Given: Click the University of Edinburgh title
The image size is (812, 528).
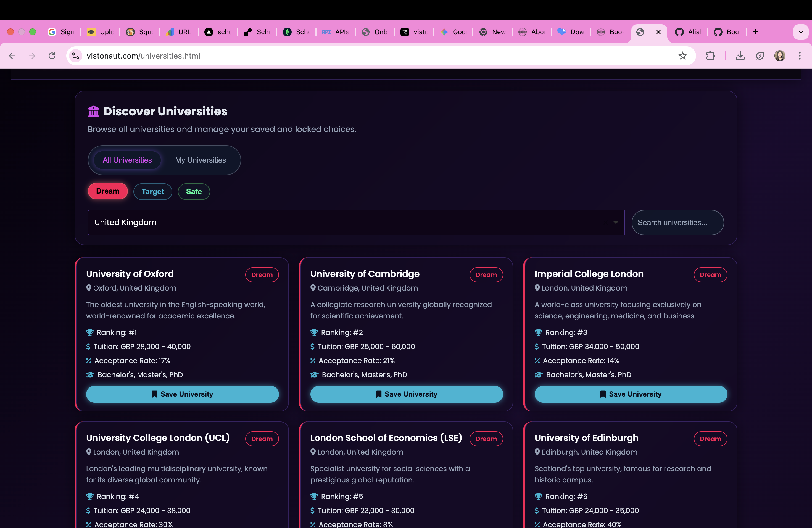Looking at the screenshot, I should click(586, 438).
